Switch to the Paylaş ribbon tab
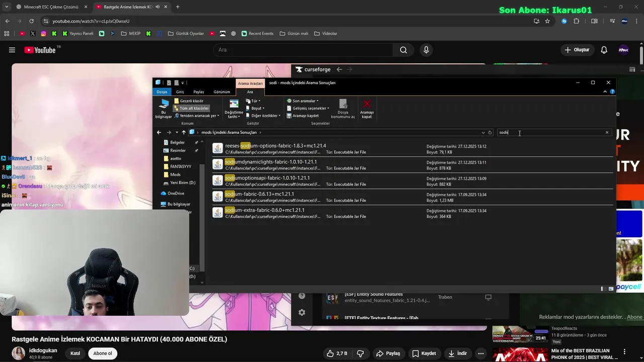 coord(199,92)
